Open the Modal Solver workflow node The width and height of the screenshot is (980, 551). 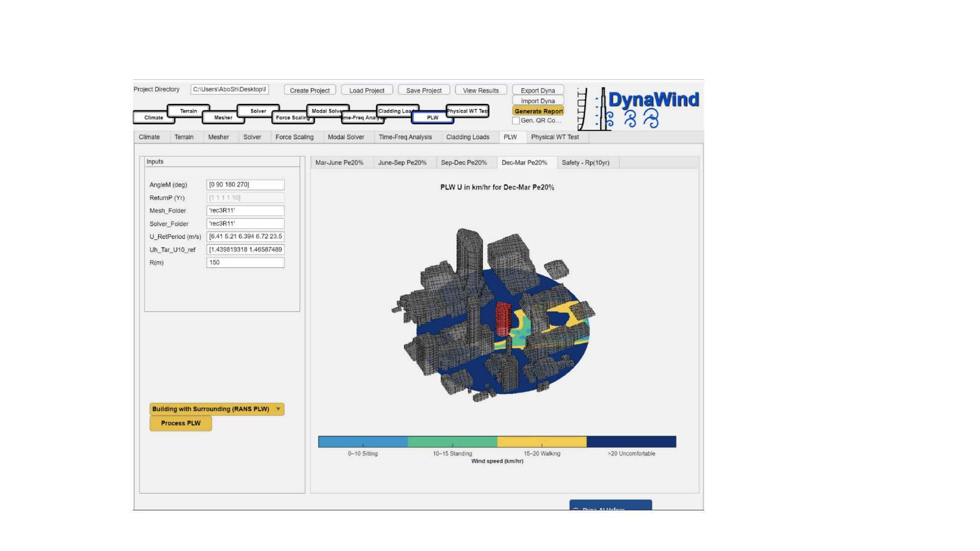(327, 111)
